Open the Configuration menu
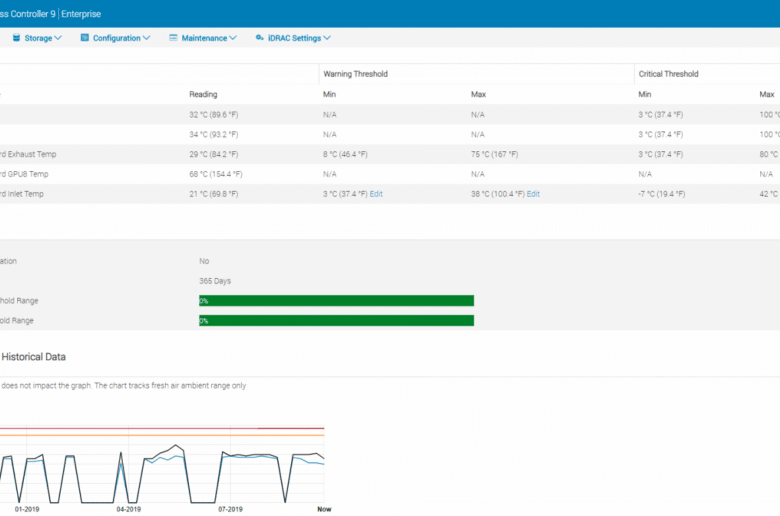 click(x=115, y=38)
